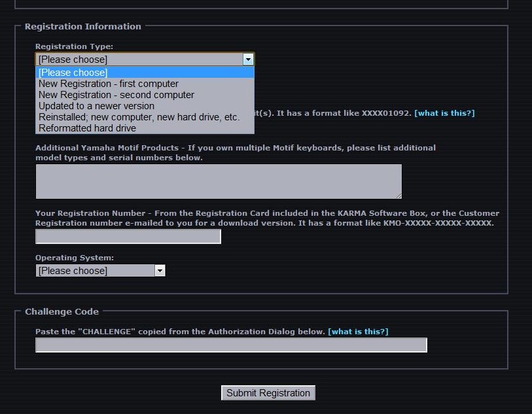Screen dimensions: 532x414
Task: Click the Registration Number input field
Action: (128, 237)
